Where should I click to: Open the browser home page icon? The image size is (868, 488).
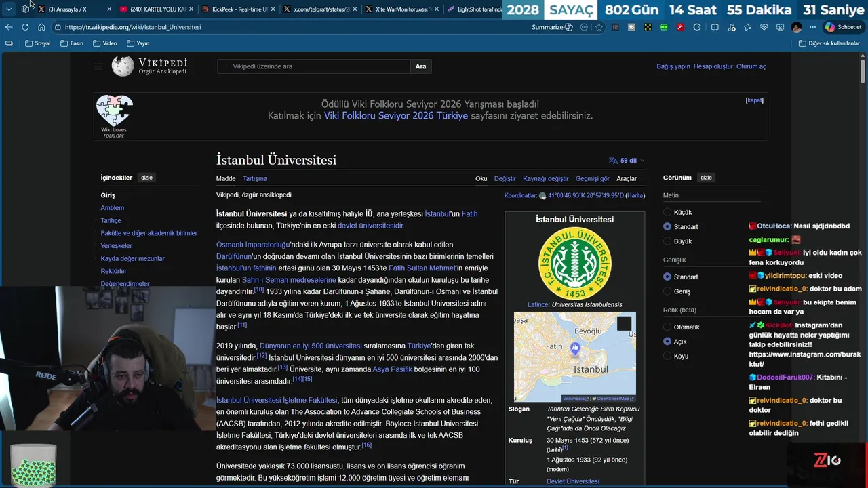coord(41,27)
